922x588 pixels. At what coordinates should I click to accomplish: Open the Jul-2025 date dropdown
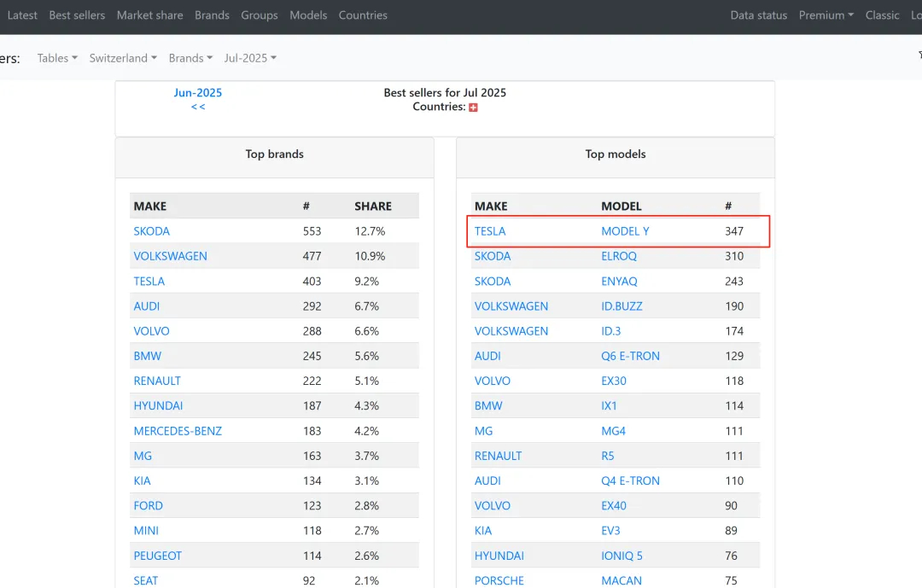pos(250,58)
